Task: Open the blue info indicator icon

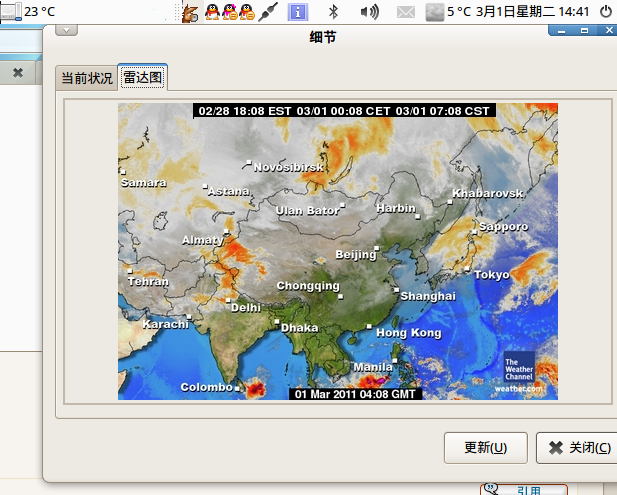Action: click(x=297, y=12)
